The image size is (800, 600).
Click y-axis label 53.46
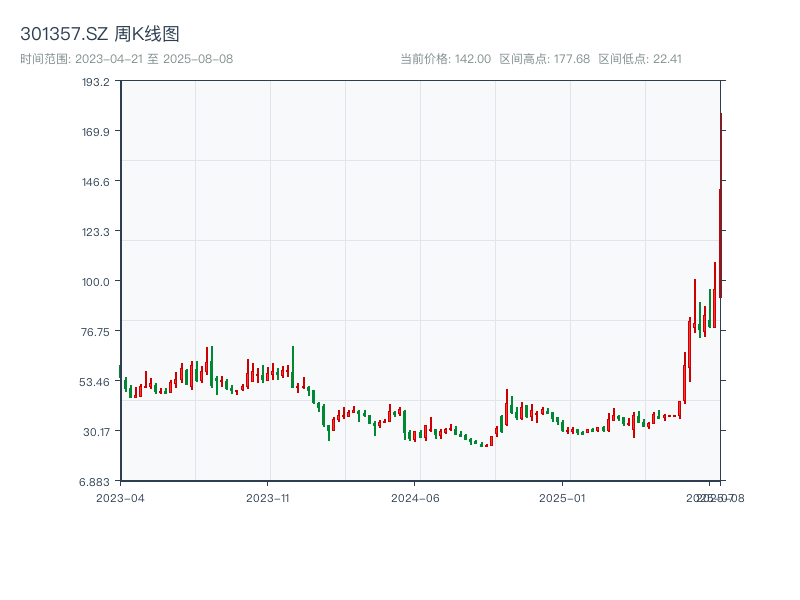point(95,382)
